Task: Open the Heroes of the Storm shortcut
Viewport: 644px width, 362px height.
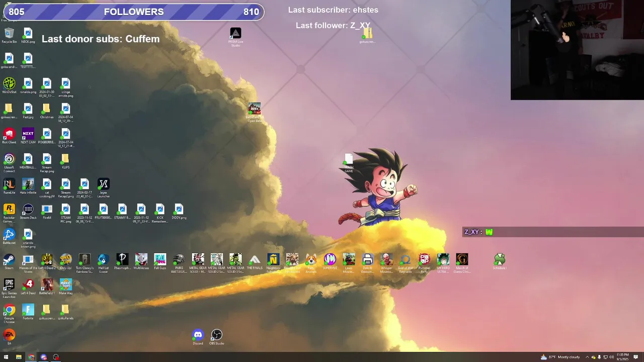Action: coord(28,263)
